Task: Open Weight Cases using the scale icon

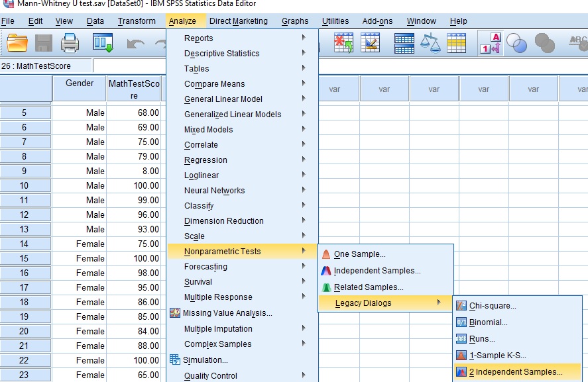Action: pos(431,43)
